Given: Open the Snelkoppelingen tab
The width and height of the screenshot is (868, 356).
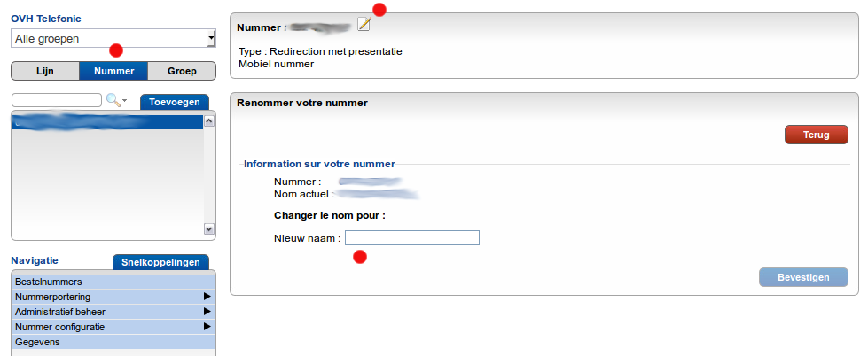Looking at the screenshot, I should [160, 262].
